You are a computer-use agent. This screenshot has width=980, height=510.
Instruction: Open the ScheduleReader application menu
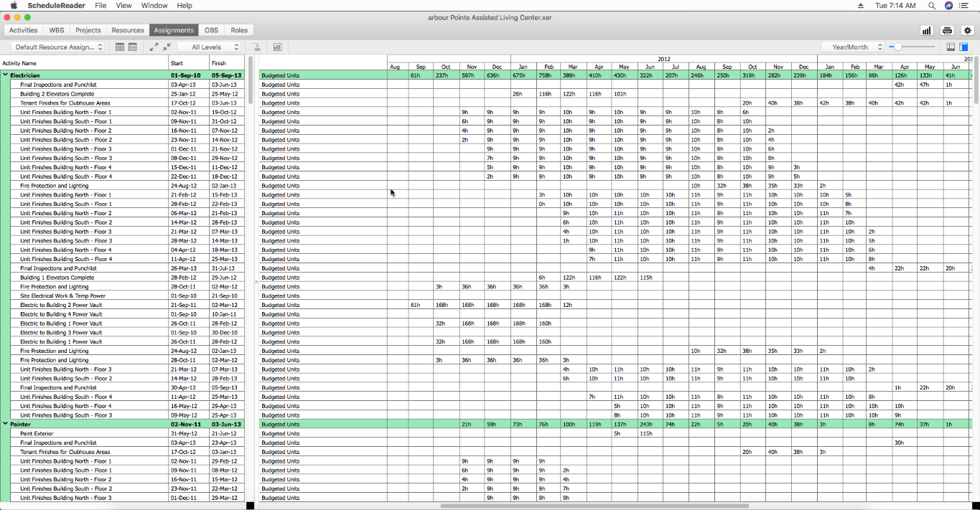(56, 5)
